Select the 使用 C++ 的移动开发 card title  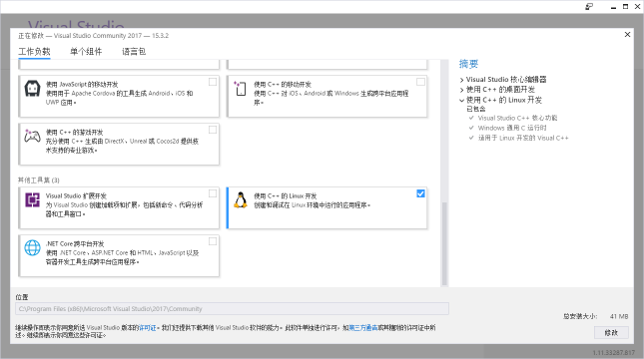(283, 84)
